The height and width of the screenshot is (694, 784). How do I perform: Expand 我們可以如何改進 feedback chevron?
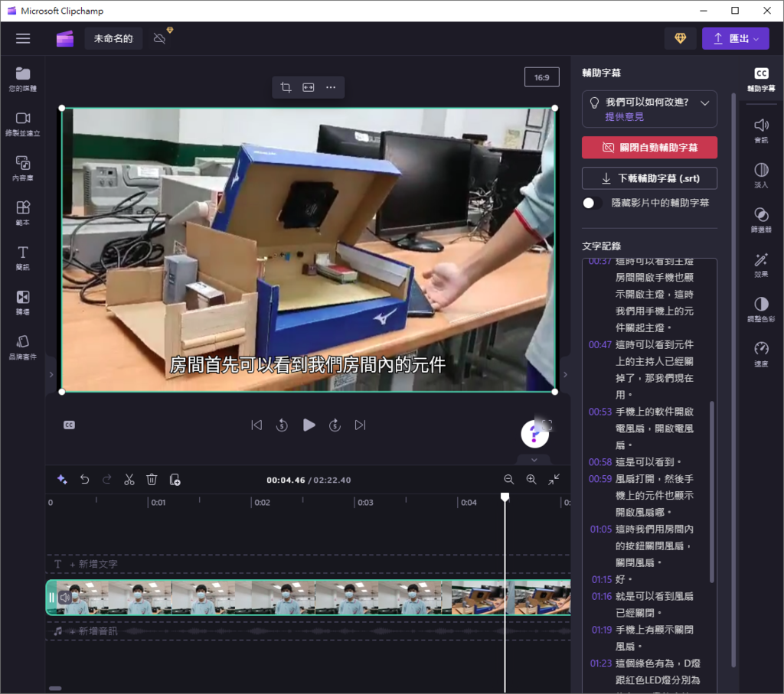705,103
